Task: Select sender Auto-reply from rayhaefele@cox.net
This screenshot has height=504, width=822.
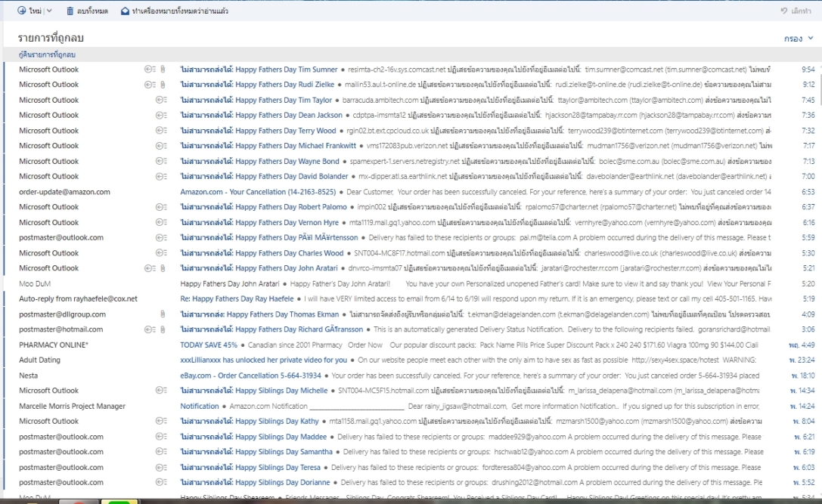Action: [78, 298]
